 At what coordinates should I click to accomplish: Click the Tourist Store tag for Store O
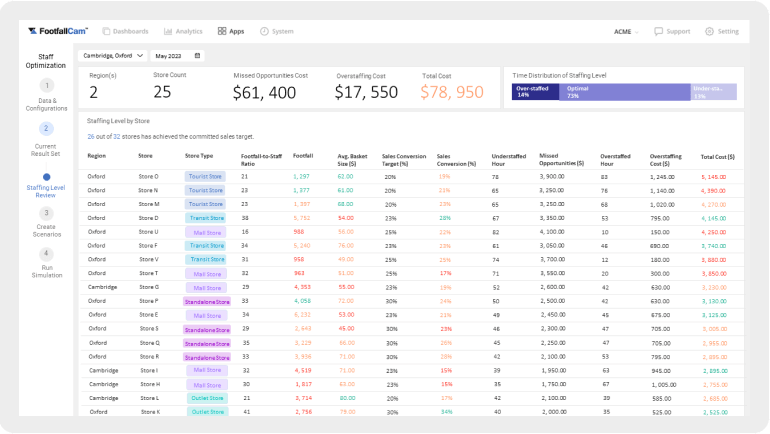(205, 176)
